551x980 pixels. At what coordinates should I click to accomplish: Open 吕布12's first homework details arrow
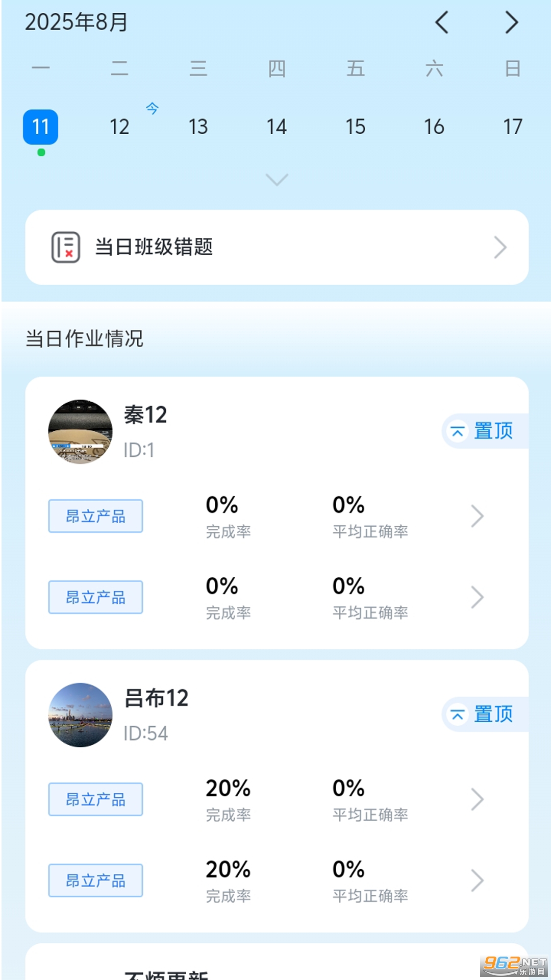[x=477, y=799]
